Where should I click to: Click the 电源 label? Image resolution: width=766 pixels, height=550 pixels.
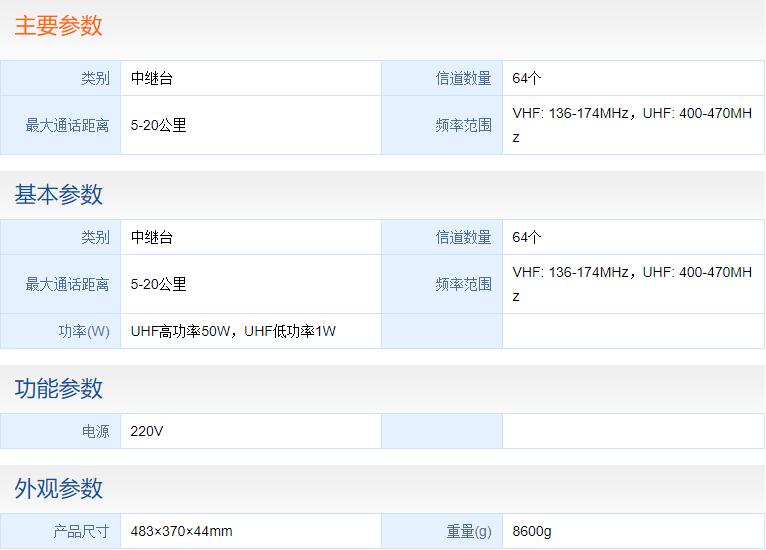point(95,432)
